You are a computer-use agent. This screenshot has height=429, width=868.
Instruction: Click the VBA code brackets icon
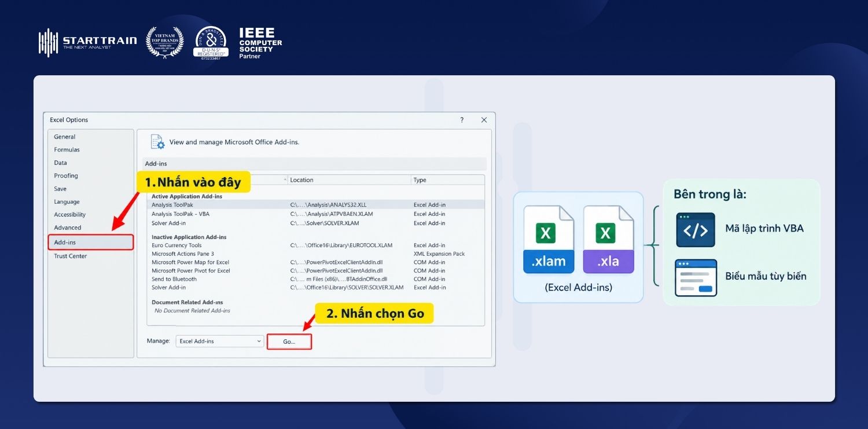[696, 230]
